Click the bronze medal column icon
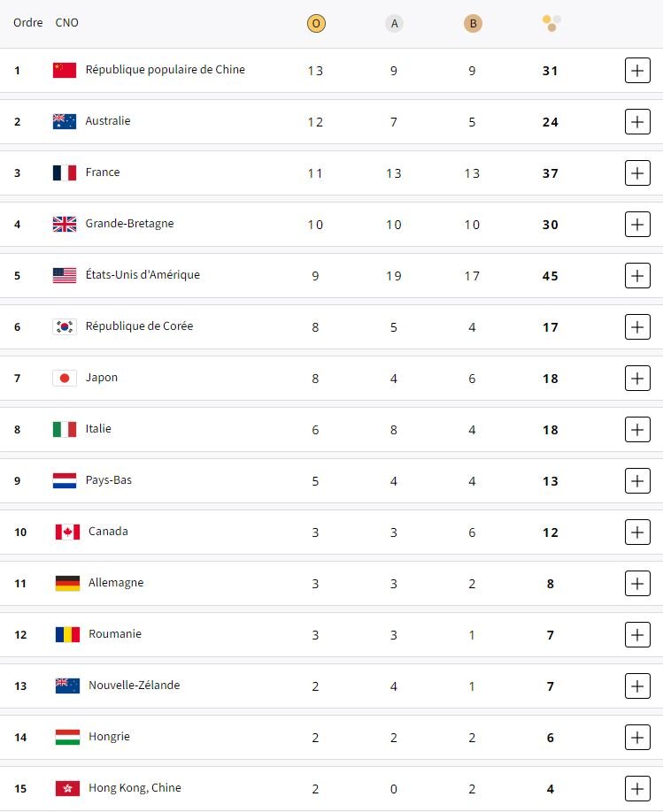This screenshot has height=812, width=663. click(473, 24)
